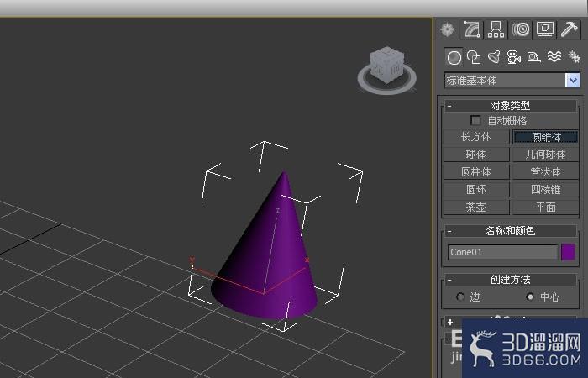Click the Cone01 name field
The width and height of the screenshot is (588, 378).
[503, 252]
